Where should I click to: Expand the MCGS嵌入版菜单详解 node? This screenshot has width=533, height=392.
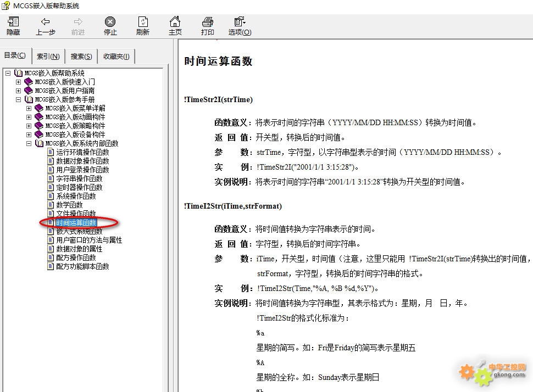pos(29,108)
